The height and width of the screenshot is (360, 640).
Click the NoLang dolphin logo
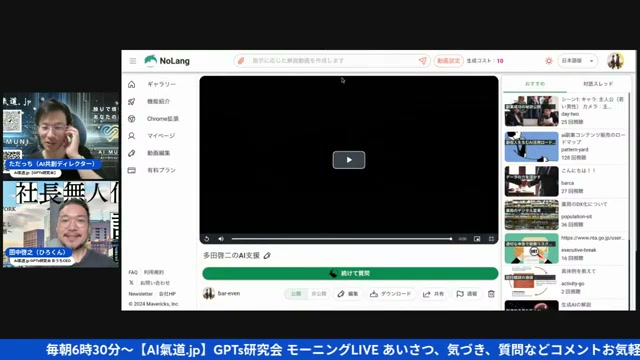[x=151, y=60]
